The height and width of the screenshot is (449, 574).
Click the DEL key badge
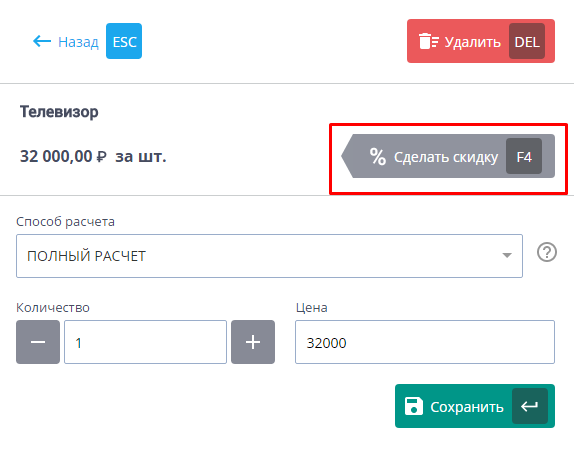(x=527, y=41)
